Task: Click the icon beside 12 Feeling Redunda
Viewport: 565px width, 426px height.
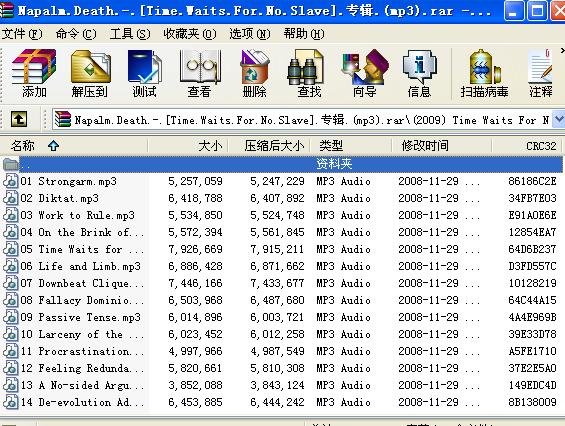Action: coord(10,368)
